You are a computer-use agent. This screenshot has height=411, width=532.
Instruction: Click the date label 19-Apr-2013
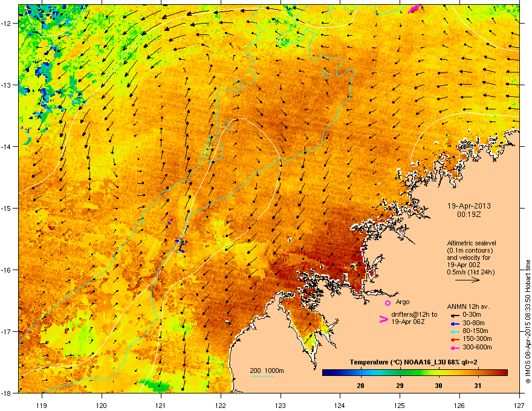coord(469,206)
